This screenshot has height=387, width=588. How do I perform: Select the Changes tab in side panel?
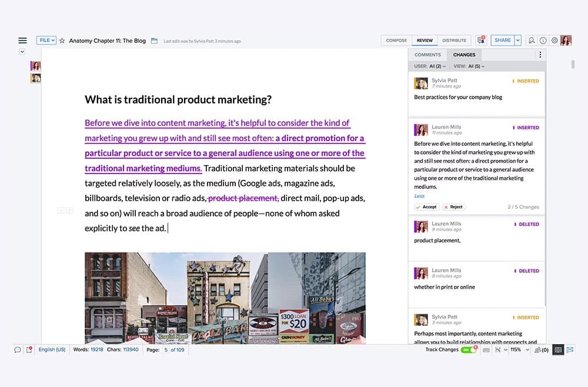tap(464, 55)
